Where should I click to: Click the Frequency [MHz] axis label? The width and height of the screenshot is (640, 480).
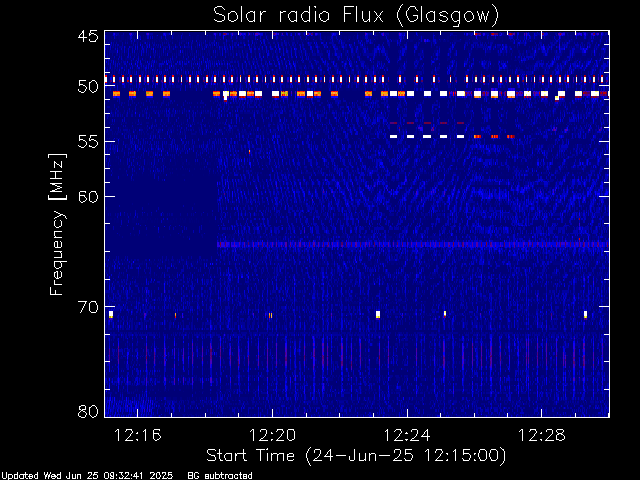click(x=57, y=224)
